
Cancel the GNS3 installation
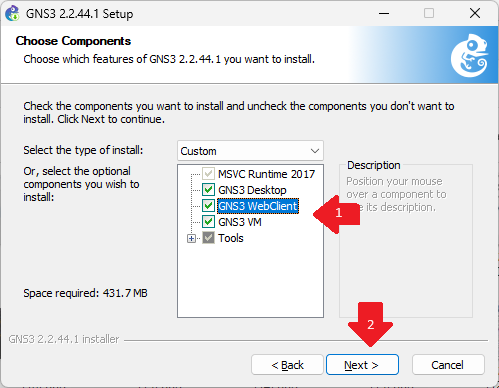point(448,365)
